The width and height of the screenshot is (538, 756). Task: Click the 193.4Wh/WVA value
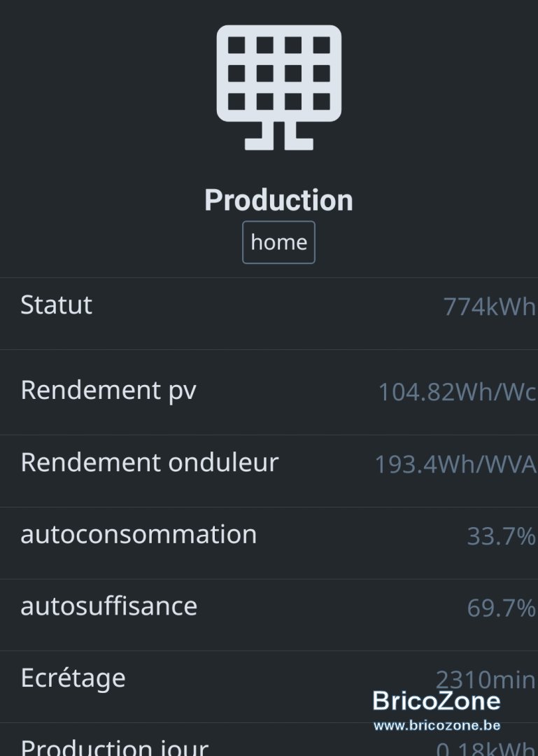(455, 464)
